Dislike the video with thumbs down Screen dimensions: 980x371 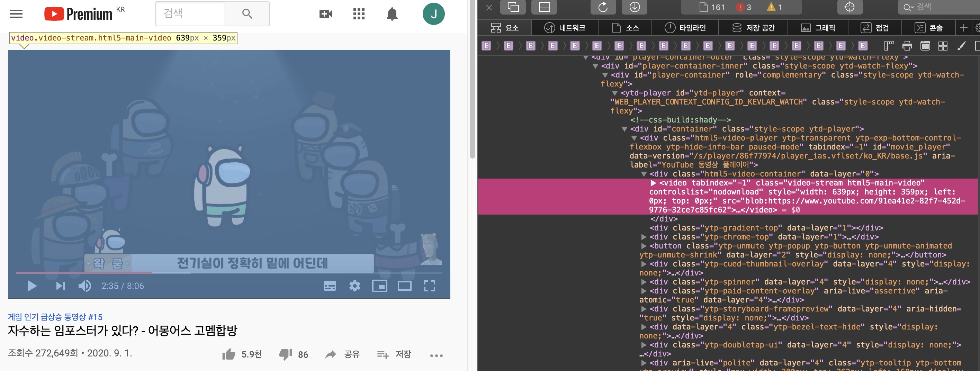coord(285,354)
